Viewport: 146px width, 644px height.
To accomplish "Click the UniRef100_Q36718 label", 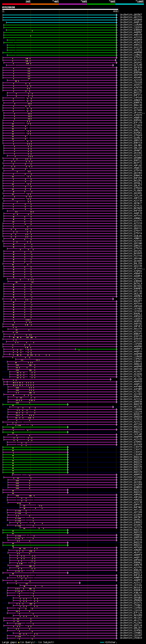I will point(131,429).
